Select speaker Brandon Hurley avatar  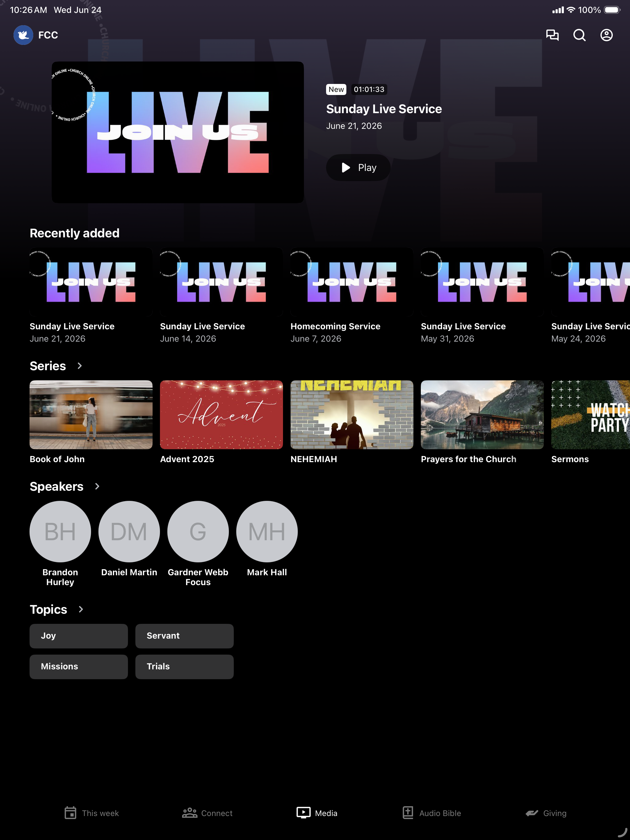[60, 531]
